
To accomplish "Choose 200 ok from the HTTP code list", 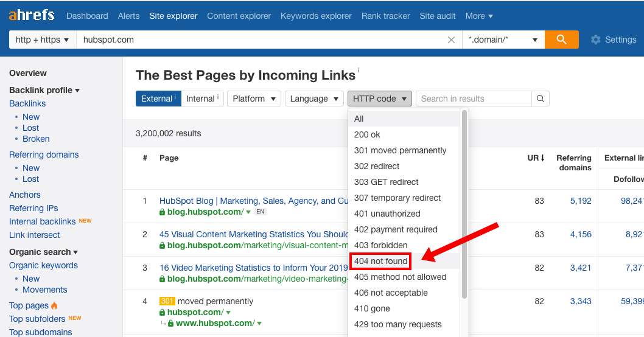I will click(404, 134).
